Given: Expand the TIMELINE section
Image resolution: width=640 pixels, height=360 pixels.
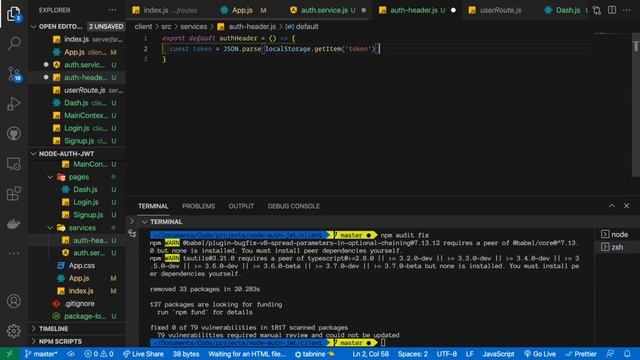Looking at the screenshot, I should point(78,329).
